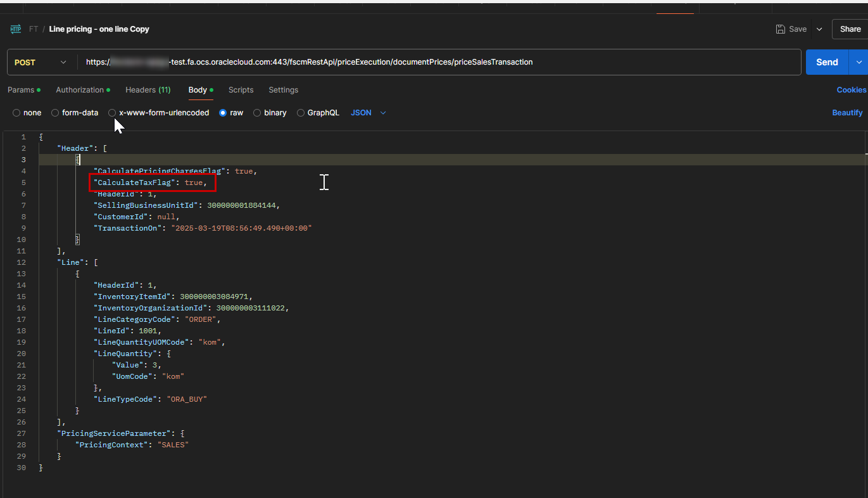
Task: Click the "PricingContext" value "SALES"
Action: click(x=173, y=445)
